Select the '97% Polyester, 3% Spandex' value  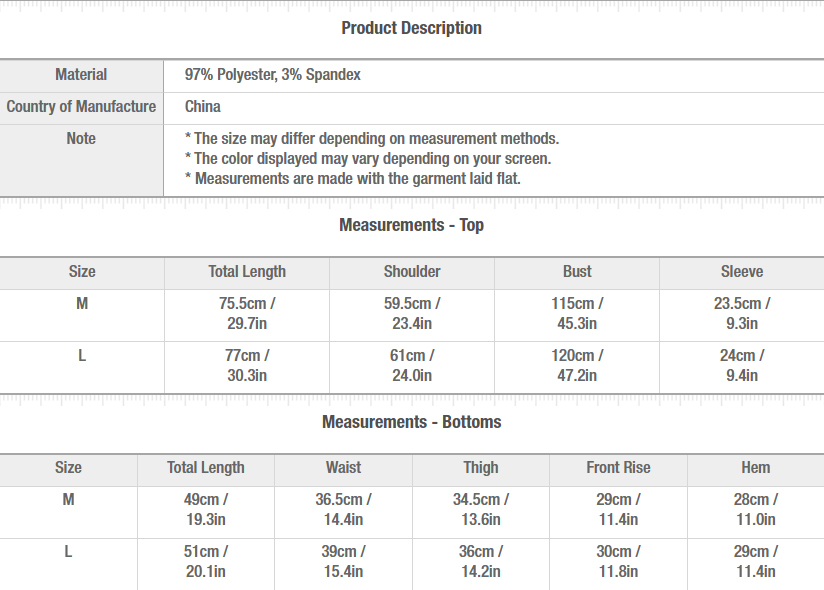[x=272, y=75]
